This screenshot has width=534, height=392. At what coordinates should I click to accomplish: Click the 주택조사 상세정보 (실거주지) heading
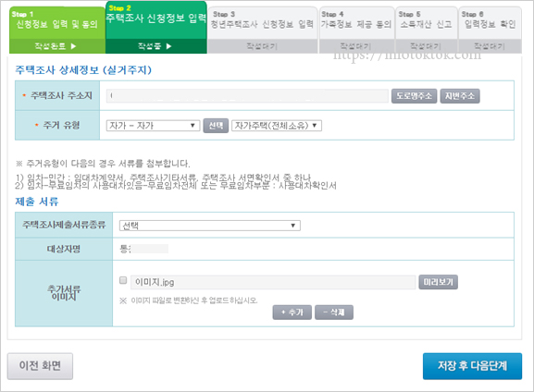click(83, 70)
